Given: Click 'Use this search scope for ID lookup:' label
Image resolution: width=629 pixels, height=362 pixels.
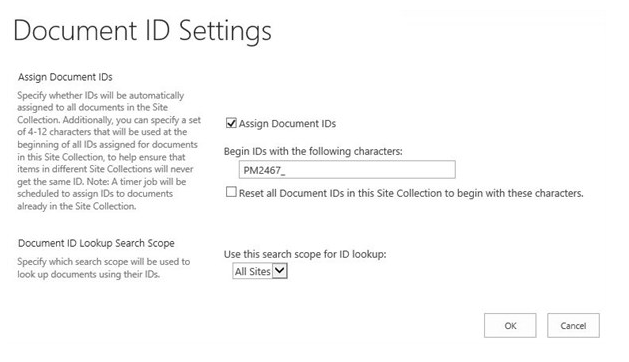Looking at the screenshot, I should (305, 254).
